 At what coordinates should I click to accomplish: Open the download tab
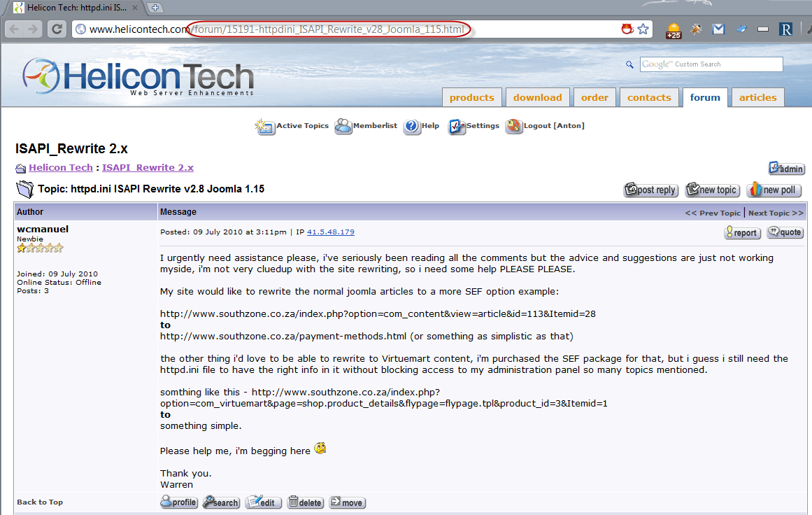[x=538, y=97]
